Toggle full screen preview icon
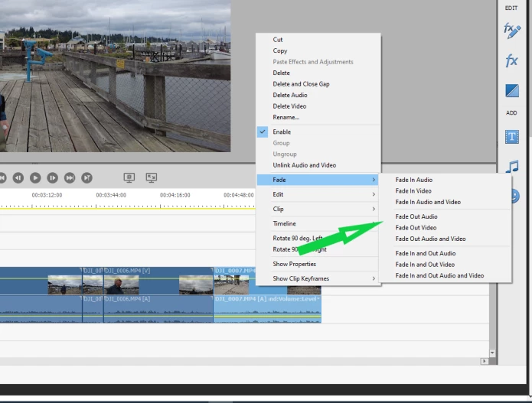Viewport: 532px width, 403px height. 152,177
